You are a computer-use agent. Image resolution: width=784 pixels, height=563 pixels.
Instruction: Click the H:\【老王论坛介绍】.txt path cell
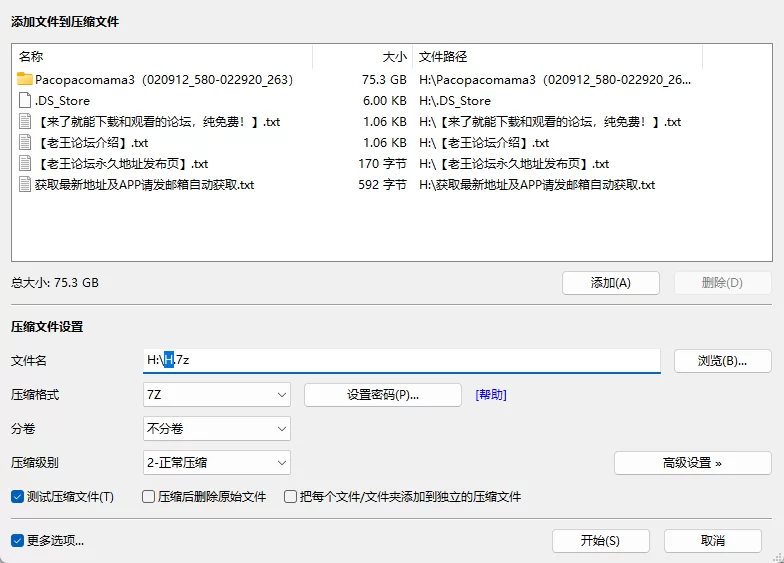(x=484, y=142)
